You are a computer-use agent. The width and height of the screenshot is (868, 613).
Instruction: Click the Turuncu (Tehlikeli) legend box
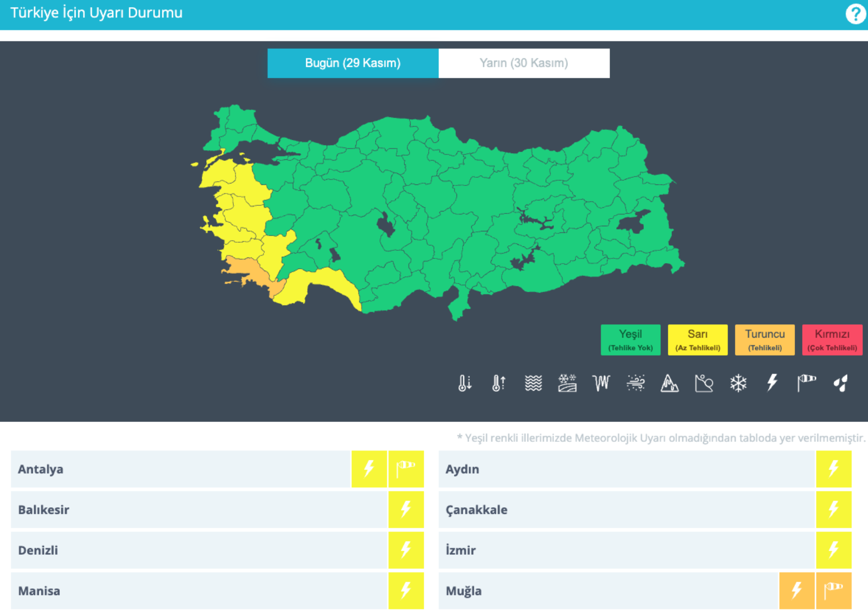(x=764, y=340)
